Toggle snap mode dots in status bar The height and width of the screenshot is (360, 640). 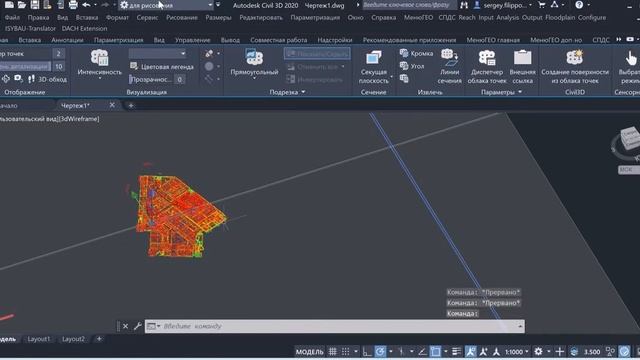(x=346, y=351)
